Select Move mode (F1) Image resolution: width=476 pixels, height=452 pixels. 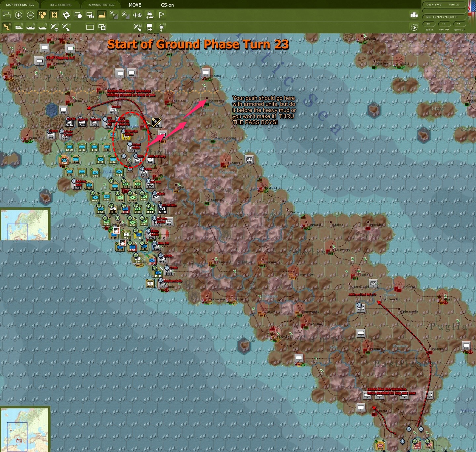[7, 27]
